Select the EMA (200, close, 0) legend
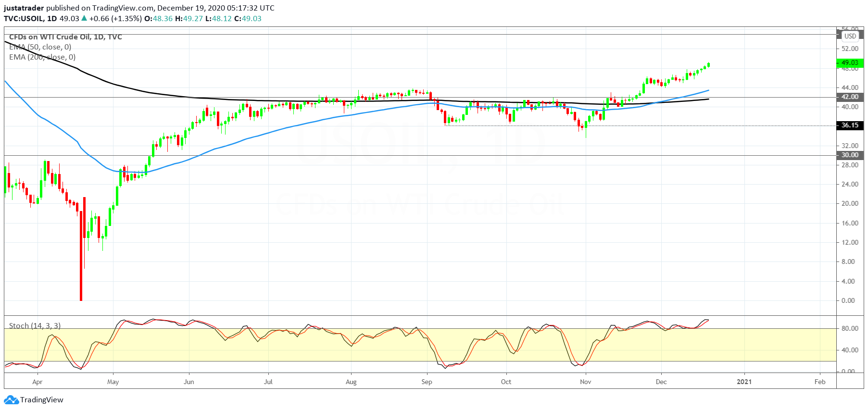Screen dimensions: 868x411 pos(42,57)
